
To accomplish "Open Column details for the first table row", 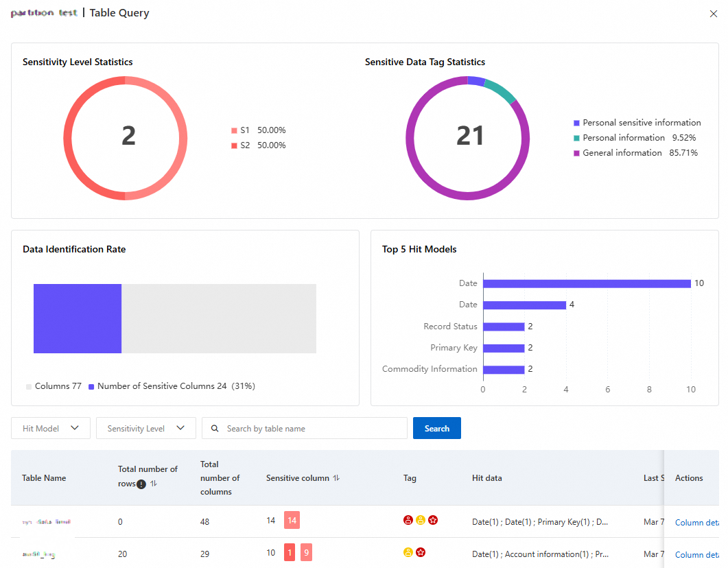I will tap(696, 523).
